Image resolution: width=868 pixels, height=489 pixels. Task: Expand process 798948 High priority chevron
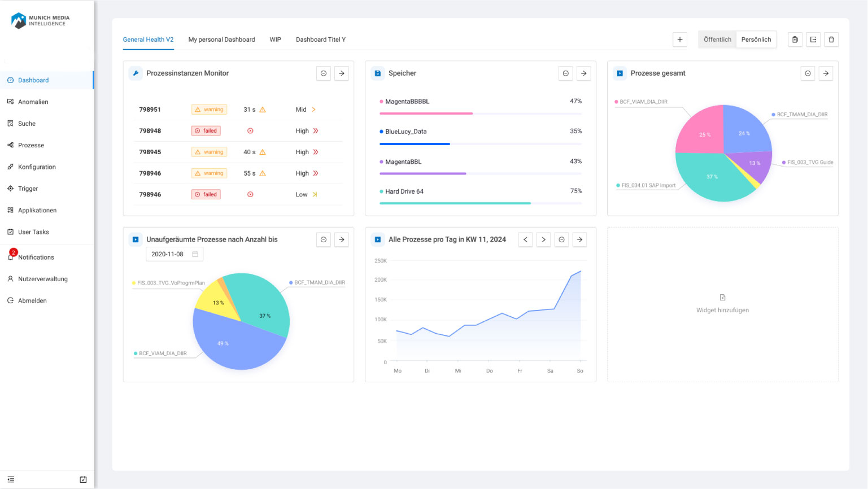pyautogui.click(x=315, y=131)
